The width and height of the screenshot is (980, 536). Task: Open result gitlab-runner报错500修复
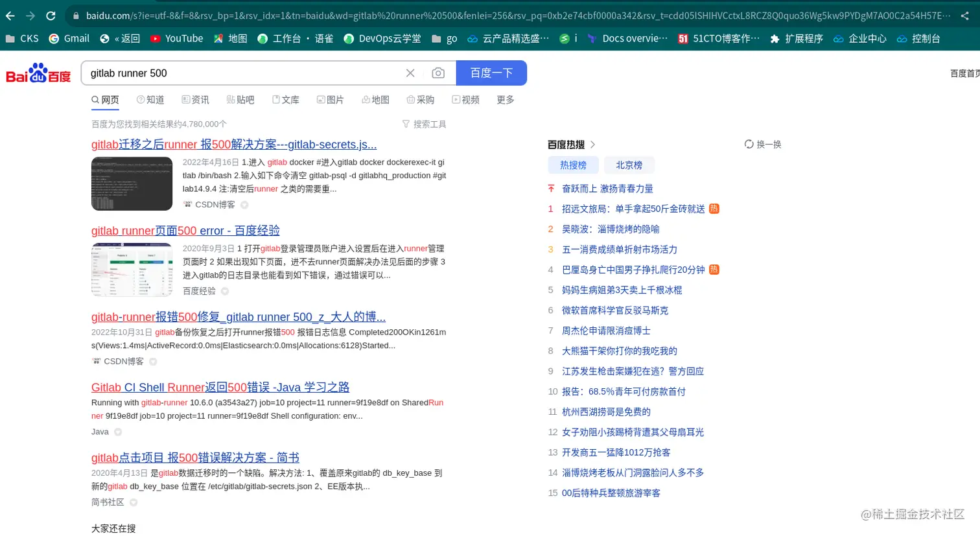click(x=239, y=317)
